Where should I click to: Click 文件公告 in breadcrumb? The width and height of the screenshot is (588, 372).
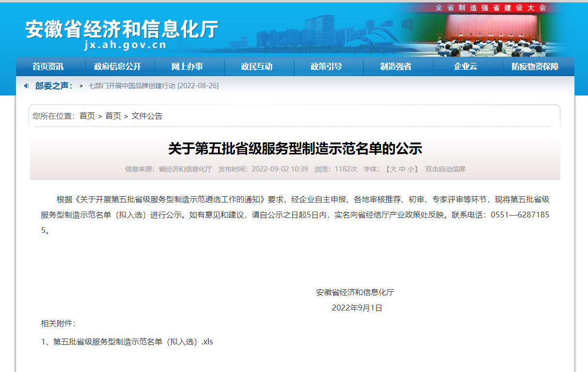pyautogui.click(x=147, y=116)
